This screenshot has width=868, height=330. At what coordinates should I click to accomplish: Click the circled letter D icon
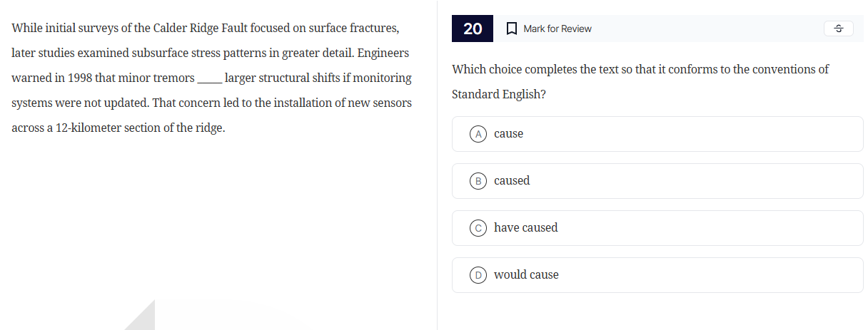(x=478, y=275)
